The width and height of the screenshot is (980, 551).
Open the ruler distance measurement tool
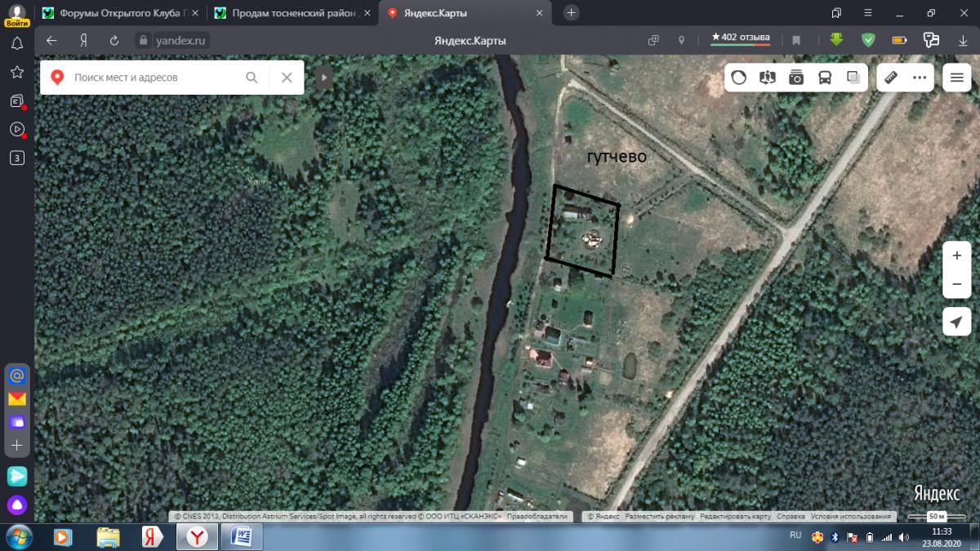(x=891, y=78)
